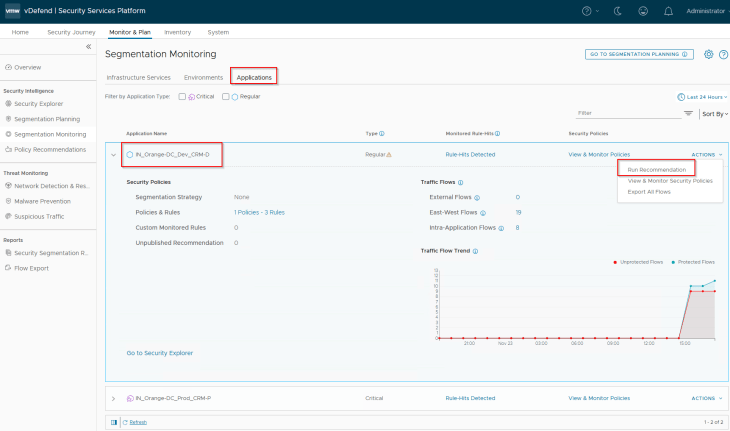
Task: Click the filter lines icon beside Filter field
Action: point(688,114)
